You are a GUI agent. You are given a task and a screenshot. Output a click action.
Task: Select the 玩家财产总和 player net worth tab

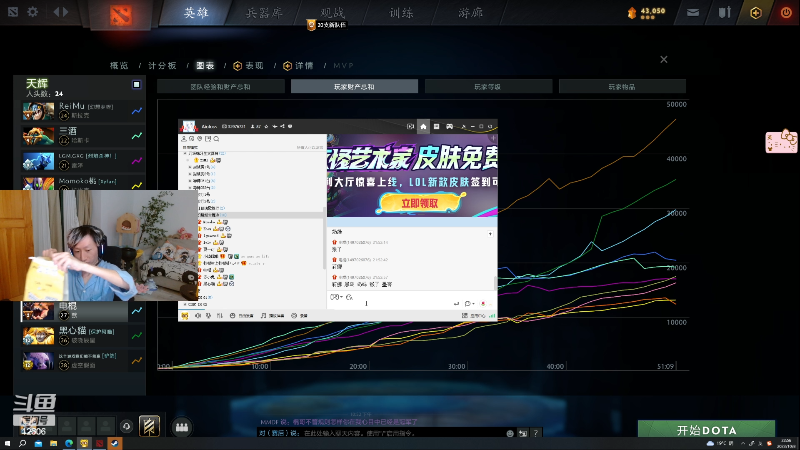355,87
